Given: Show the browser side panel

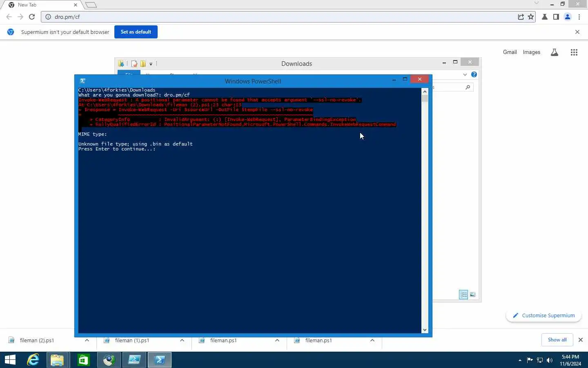Looking at the screenshot, I should (x=556, y=17).
